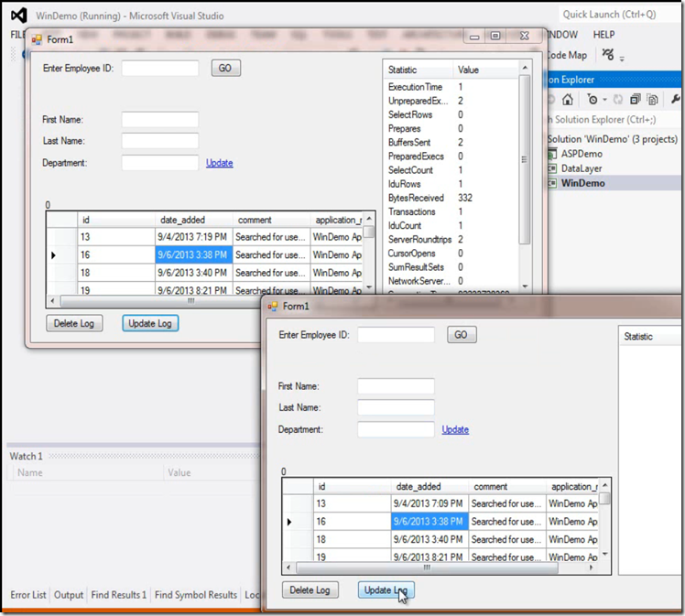Click the Search Solution Explorer box

(x=614, y=119)
